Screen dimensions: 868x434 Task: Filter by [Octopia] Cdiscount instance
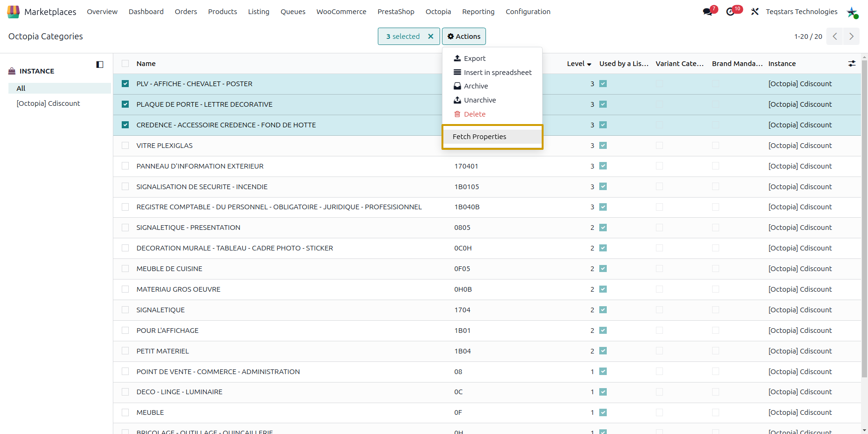click(48, 103)
